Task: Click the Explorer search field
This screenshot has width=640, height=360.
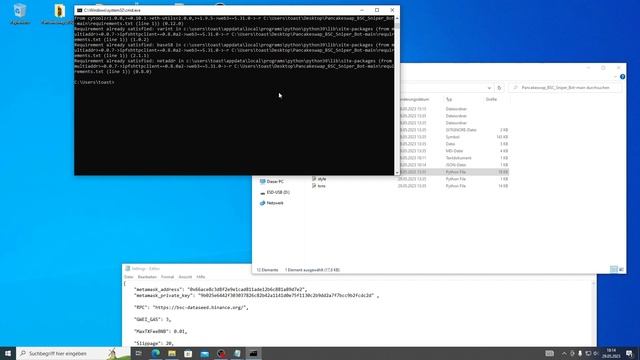Action: pos(566,88)
